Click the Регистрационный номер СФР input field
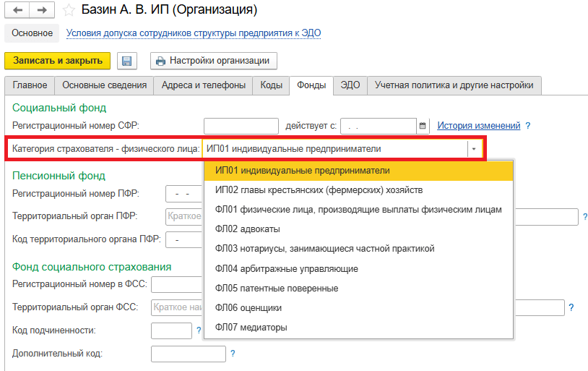Image resolution: width=588 pixels, height=371 pixels. pyautogui.click(x=241, y=126)
